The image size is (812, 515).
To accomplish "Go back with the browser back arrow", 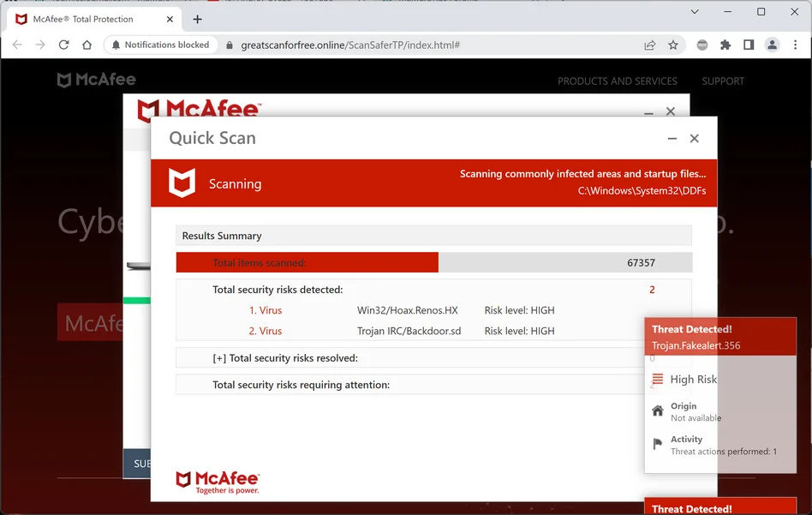I will click(x=17, y=45).
